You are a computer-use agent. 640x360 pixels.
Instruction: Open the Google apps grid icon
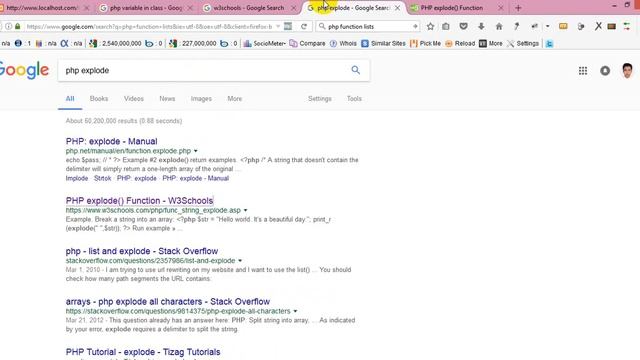coord(583,71)
